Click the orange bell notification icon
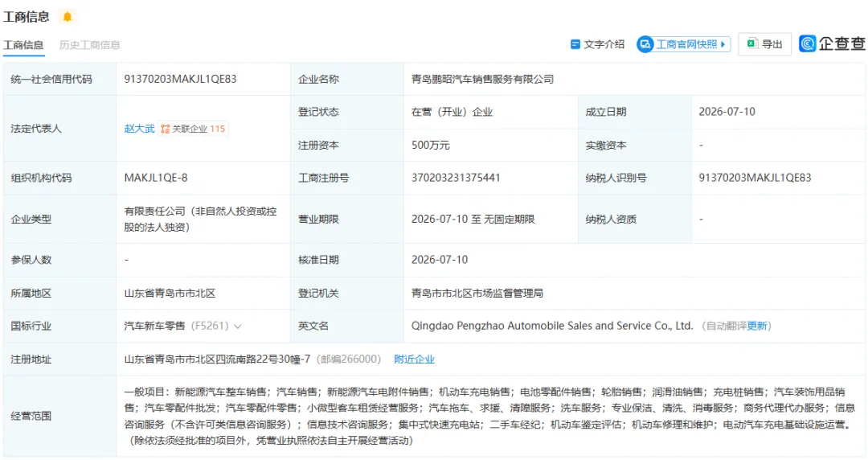The width and height of the screenshot is (868, 460). click(68, 17)
